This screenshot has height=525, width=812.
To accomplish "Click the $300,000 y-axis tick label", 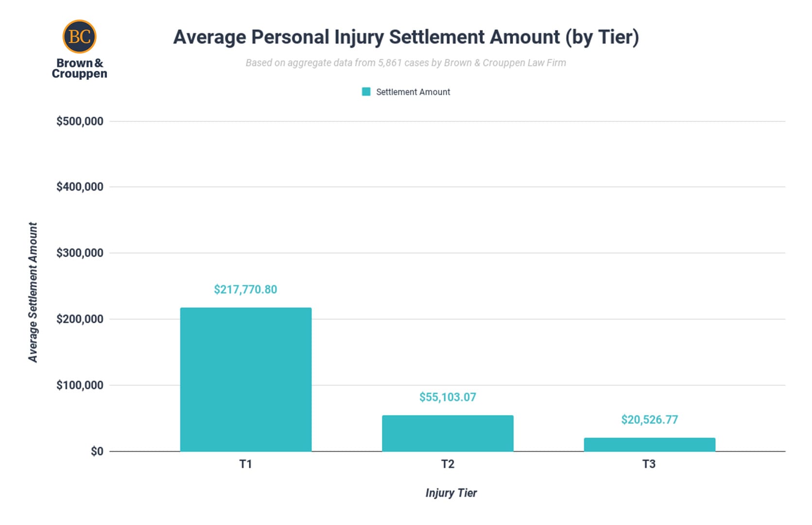I will pyautogui.click(x=80, y=253).
